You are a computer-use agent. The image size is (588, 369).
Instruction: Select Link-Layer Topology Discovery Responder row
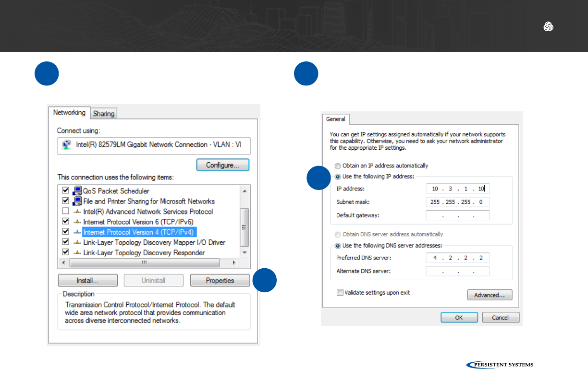(144, 252)
